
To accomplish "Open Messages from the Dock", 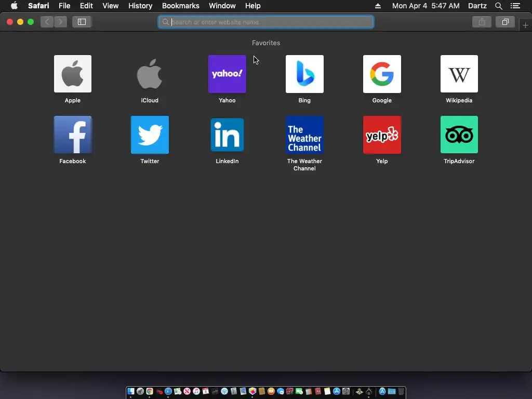I will click(x=280, y=391).
